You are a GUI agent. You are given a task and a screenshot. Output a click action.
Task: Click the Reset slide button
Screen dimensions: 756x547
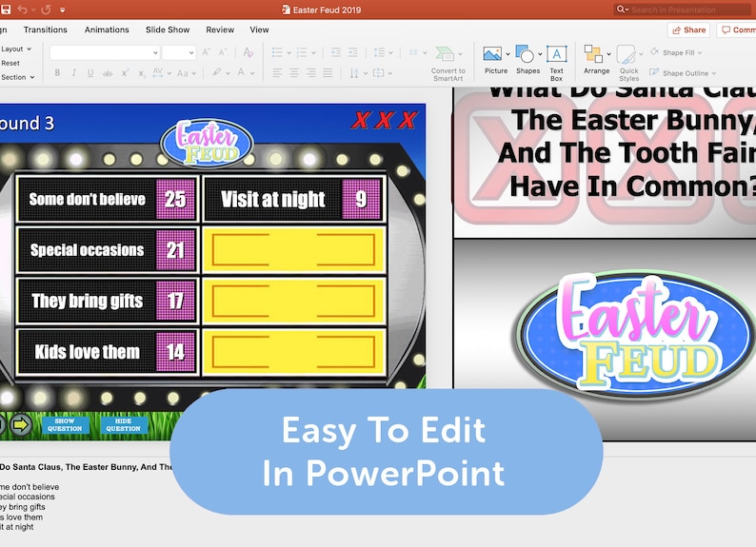pos(10,63)
